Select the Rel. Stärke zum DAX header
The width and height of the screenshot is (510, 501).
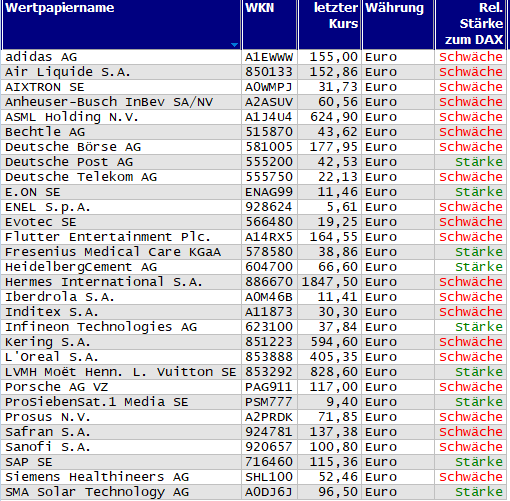pos(471,25)
